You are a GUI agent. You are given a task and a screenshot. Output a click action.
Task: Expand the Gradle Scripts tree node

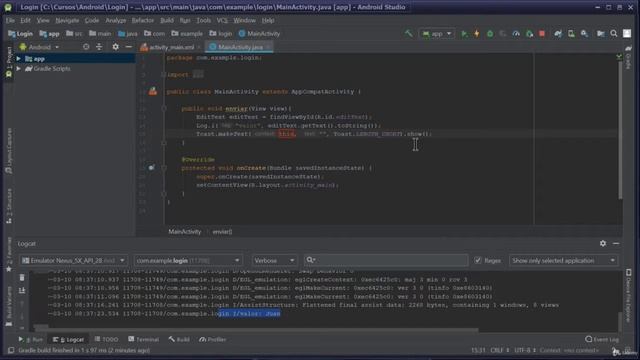coord(18,69)
